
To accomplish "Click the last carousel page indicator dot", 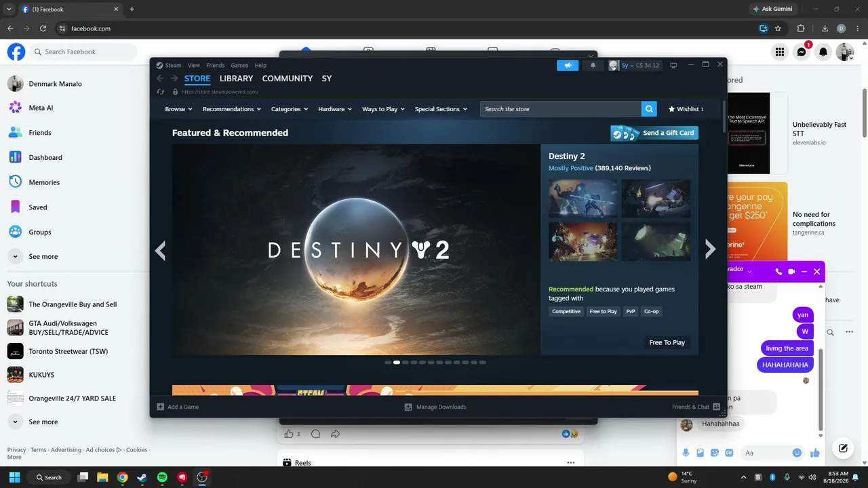I will (482, 363).
